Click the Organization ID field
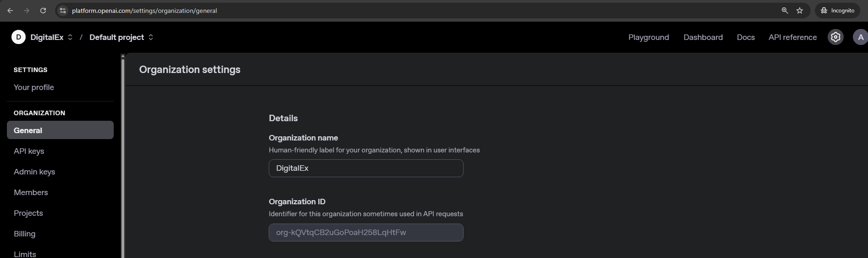The width and height of the screenshot is (868, 258). tap(366, 232)
